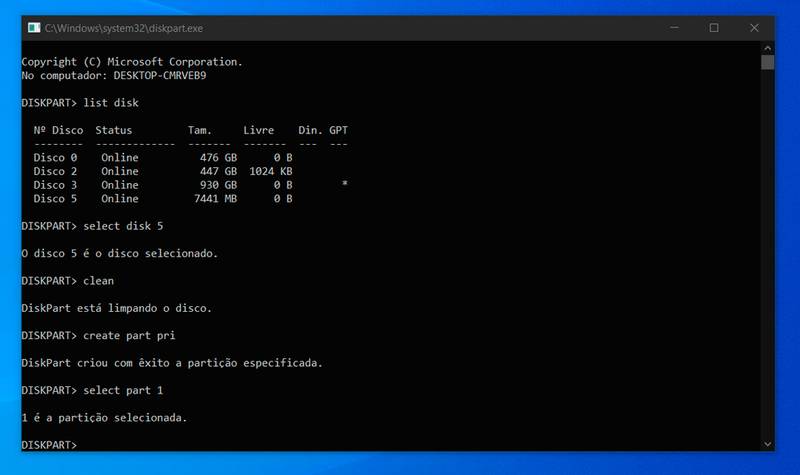Click the 'clean' command text
The height and width of the screenshot is (475, 800).
click(98, 281)
